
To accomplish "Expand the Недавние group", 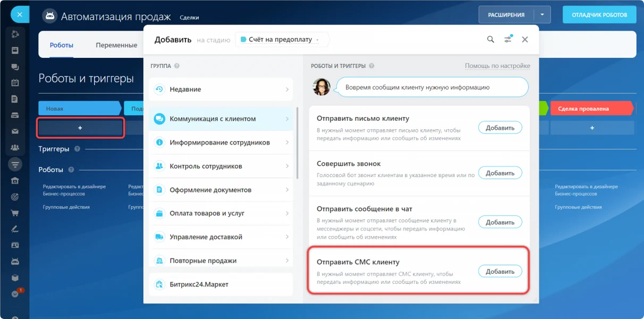I will (221, 89).
